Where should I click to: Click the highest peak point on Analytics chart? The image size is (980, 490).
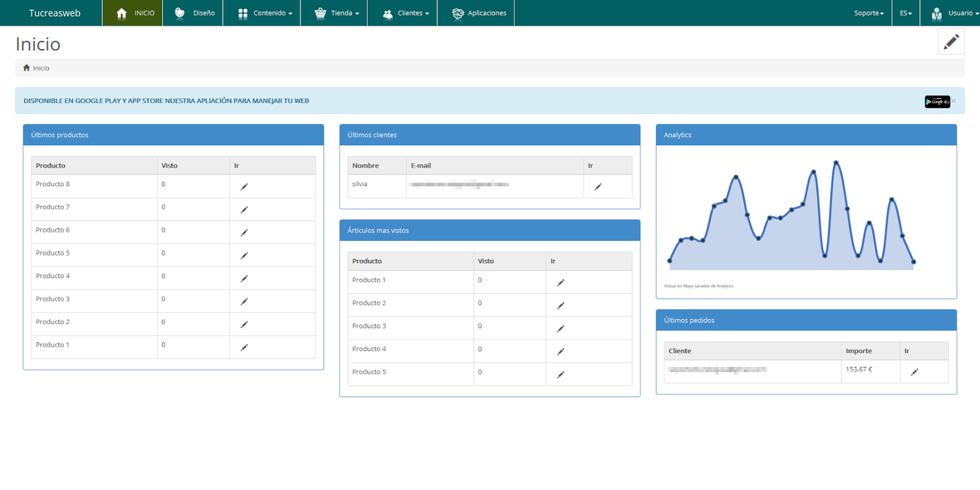click(835, 163)
